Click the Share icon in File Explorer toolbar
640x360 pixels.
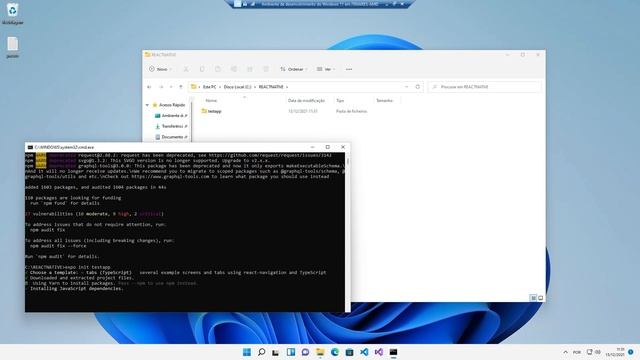point(250,69)
